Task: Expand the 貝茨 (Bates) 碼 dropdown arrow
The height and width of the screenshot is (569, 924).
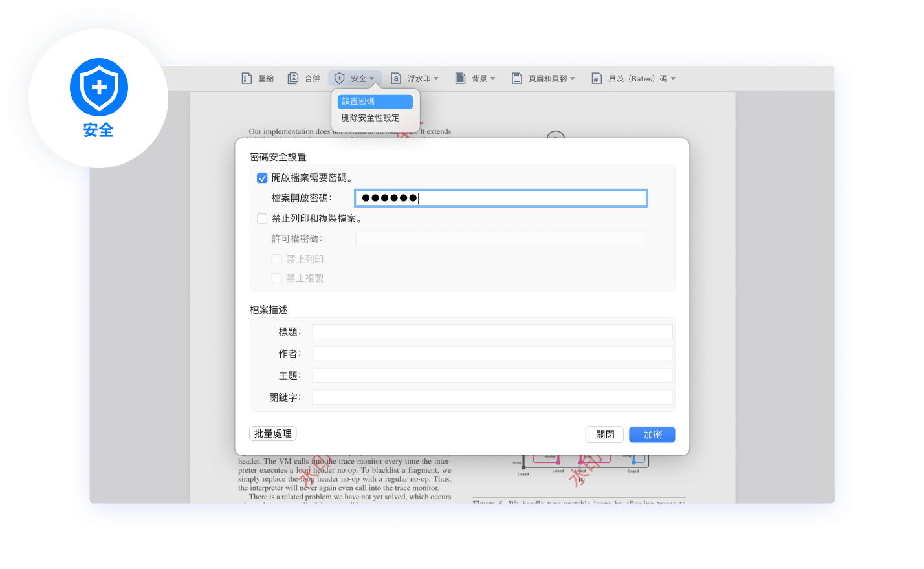Action: click(x=673, y=79)
